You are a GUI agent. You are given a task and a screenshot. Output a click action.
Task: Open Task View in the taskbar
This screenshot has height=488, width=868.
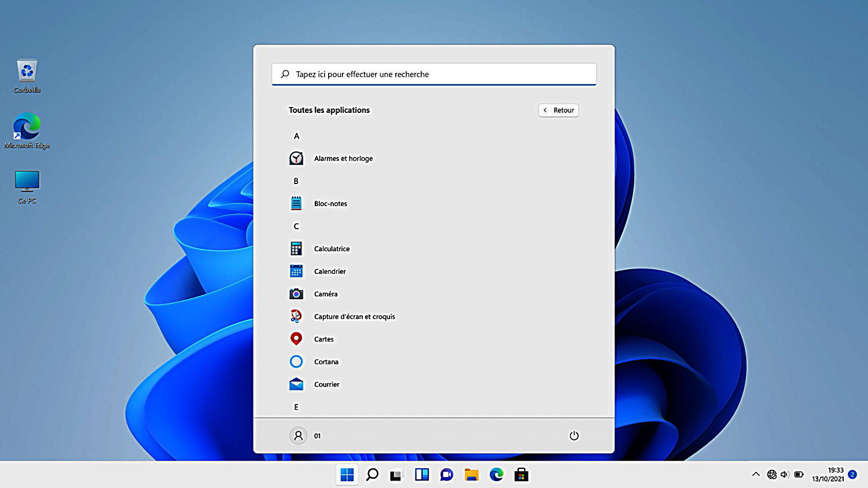pos(396,475)
